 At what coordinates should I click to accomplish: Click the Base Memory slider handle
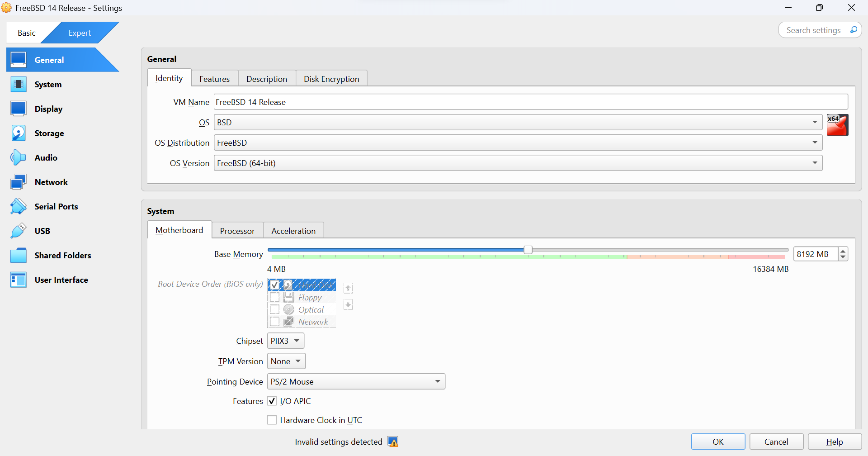point(528,250)
